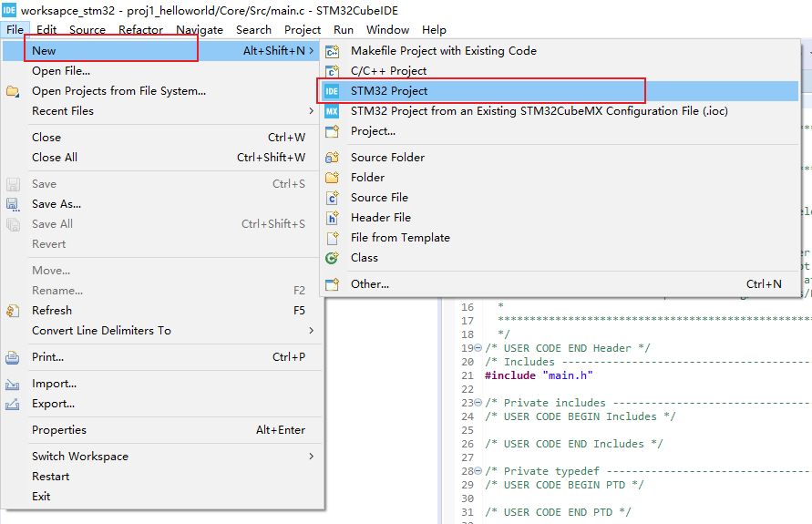Image resolution: width=812 pixels, height=524 pixels.
Task: Choose STM32 Project from Existing .ioc File
Action: 560,111
